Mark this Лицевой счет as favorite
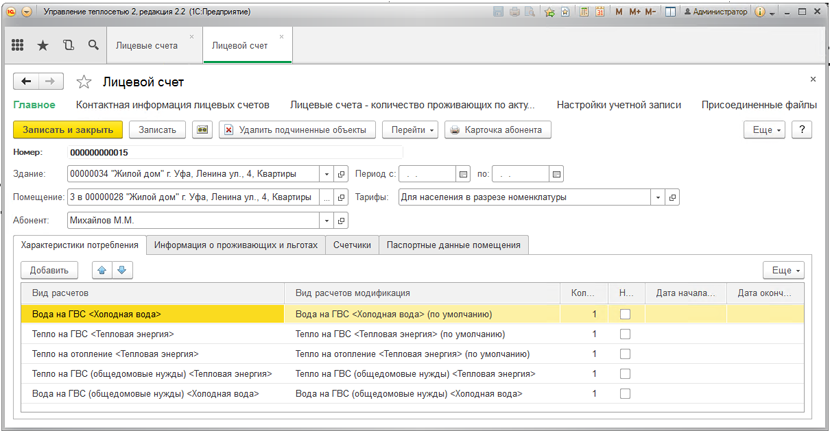 84,82
